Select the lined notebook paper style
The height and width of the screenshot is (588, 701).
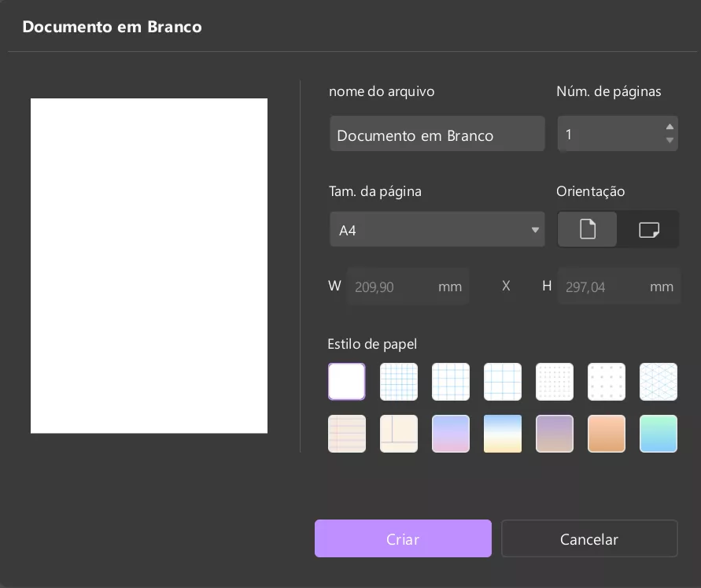click(347, 434)
